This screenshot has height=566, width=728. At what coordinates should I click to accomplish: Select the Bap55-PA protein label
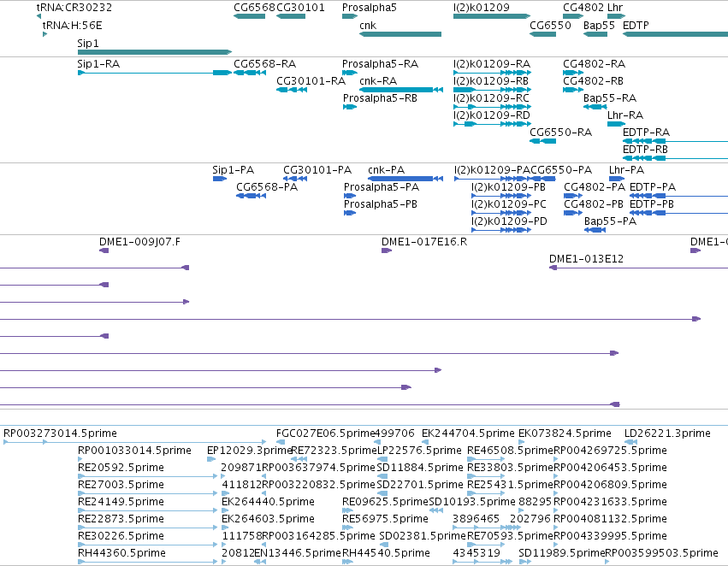[610, 221]
